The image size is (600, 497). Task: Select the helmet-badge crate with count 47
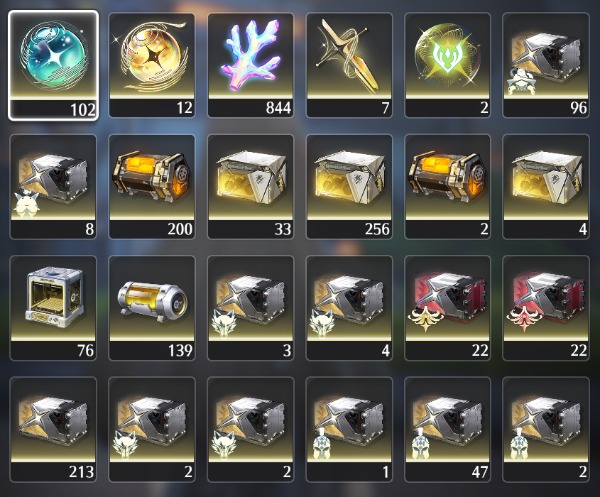pos(447,429)
